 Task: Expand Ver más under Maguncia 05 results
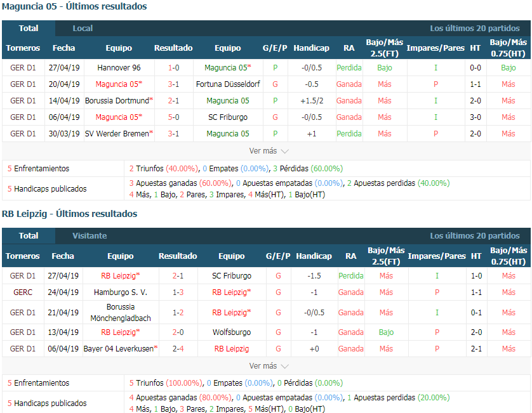click(269, 151)
